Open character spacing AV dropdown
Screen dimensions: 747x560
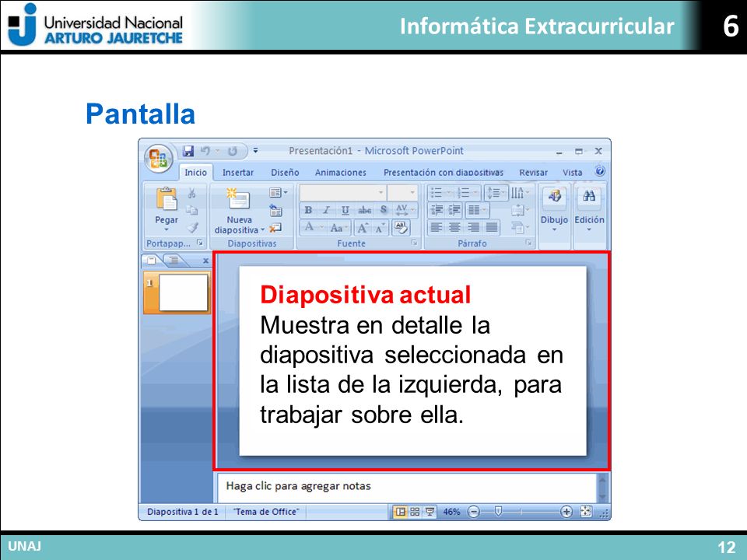click(405, 210)
